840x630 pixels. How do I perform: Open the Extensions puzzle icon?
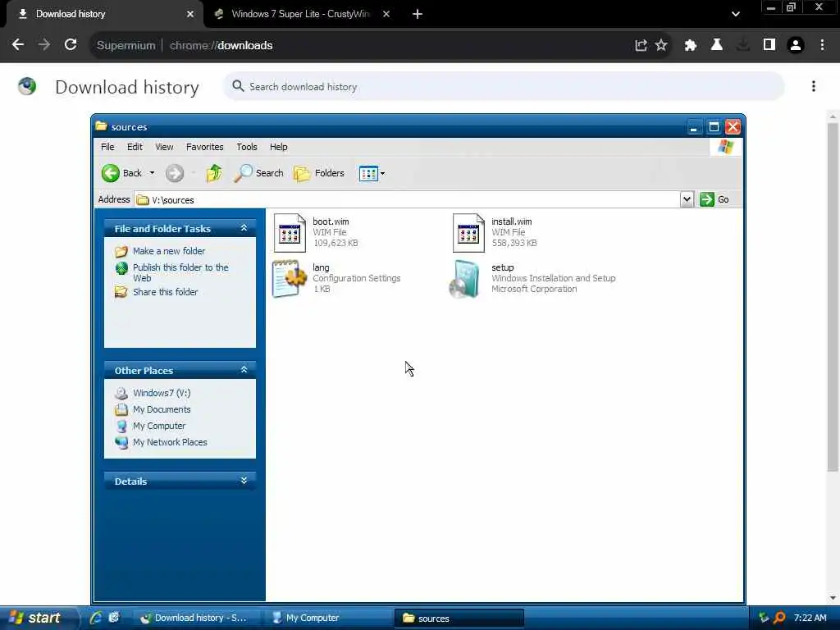(x=691, y=45)
